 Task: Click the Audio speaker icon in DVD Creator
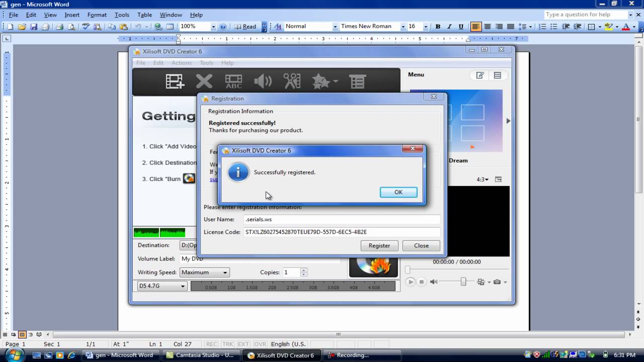[263, 81]
